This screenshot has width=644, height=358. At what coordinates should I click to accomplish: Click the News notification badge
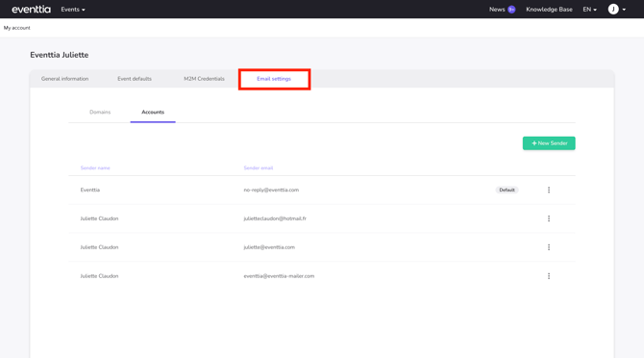[x=511, y=9]
